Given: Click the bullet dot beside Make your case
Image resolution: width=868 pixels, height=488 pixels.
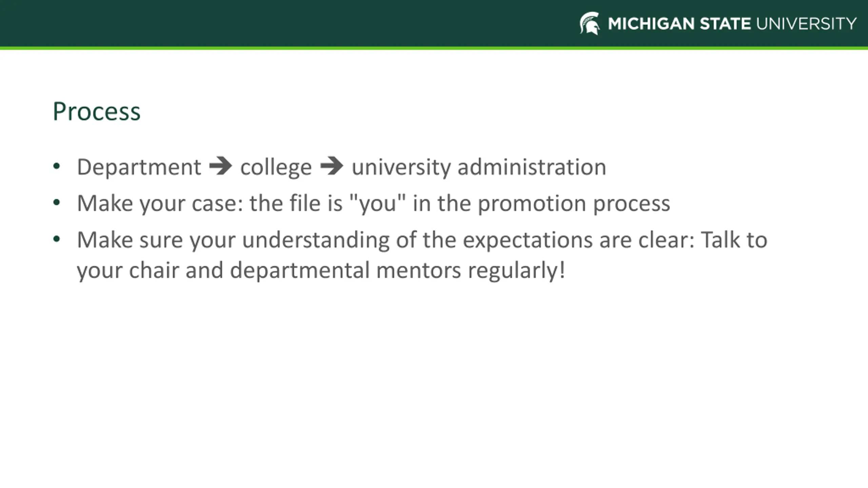Looking at the screenshot, I should pyautogui.click(x=57, y=203).
